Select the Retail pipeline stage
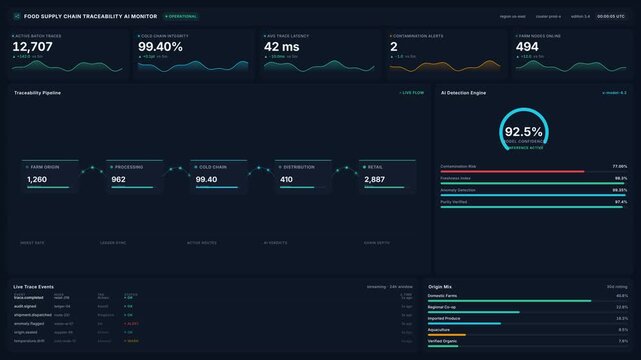This screenshot has height=360, width=641. pyautogui.click(x=387, y=176)
